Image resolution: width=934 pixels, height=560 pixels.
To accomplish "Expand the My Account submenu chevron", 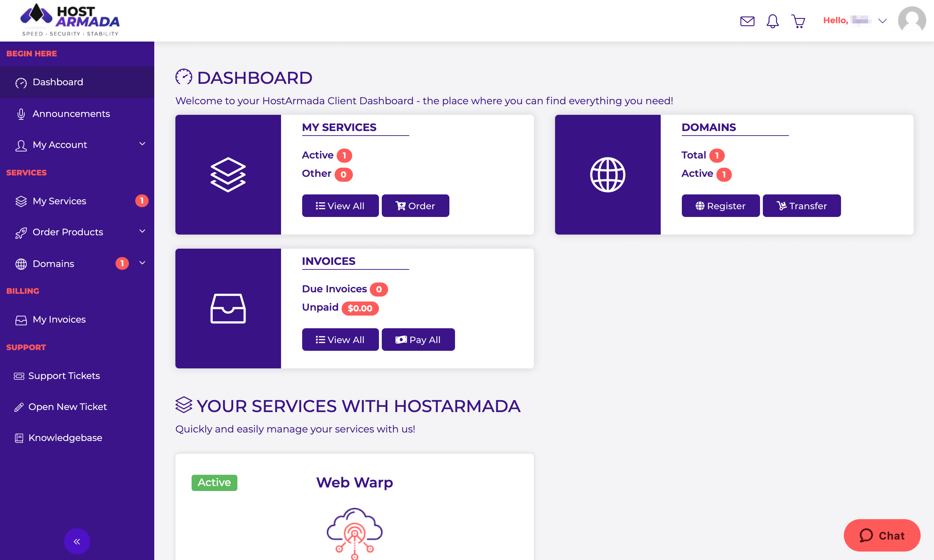I will (142, 144).
